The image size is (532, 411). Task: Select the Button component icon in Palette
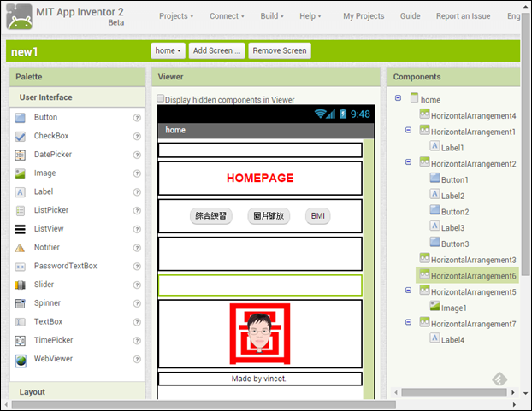click(x=20, y=118)
